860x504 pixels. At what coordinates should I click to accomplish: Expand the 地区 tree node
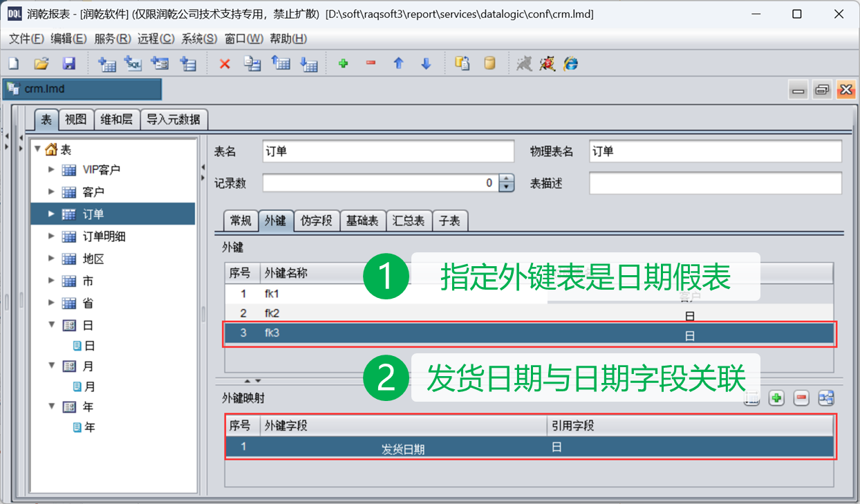[x=51, y=259]
